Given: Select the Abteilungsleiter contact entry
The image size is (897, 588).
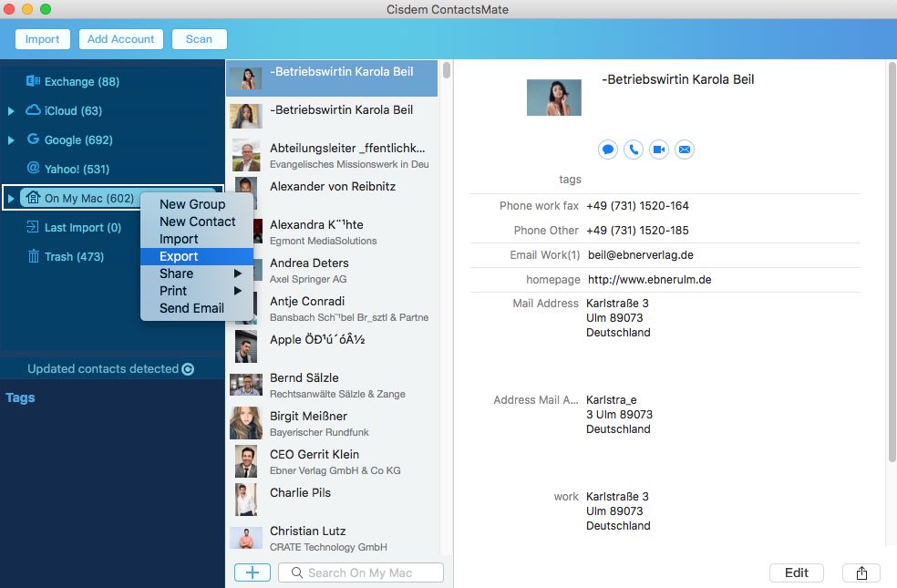Looking at the screenshot, I should pos(333,154).
